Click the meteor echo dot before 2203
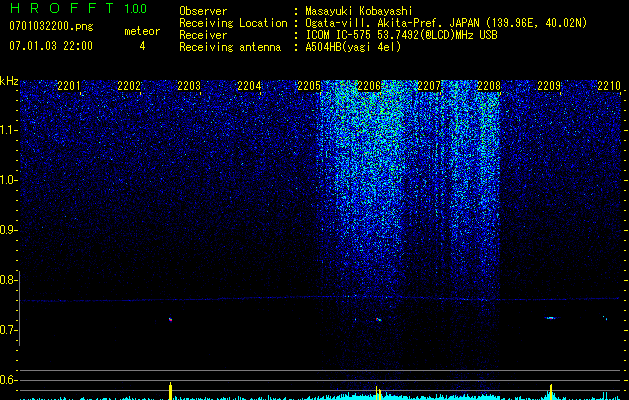 pyautogui.click(x=170, y=319)
